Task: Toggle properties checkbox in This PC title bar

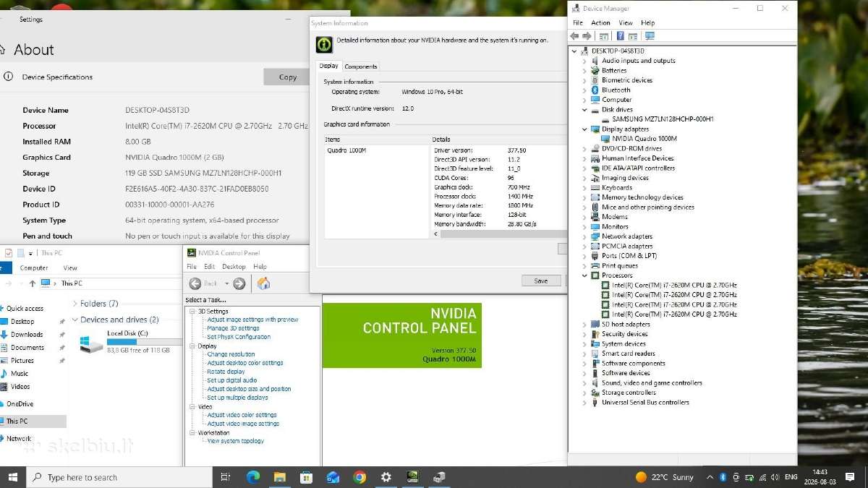Action: [9, 253]
